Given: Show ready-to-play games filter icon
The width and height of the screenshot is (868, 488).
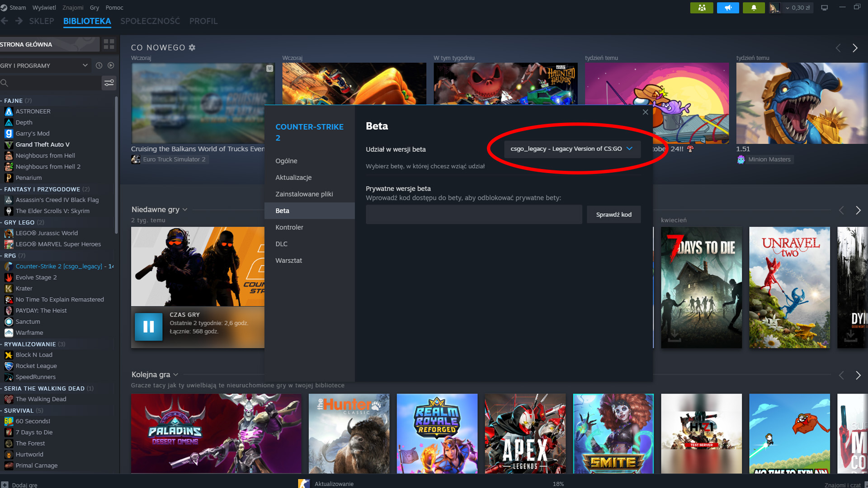Looking at the screenshot, I should click(x=111, y=66).
